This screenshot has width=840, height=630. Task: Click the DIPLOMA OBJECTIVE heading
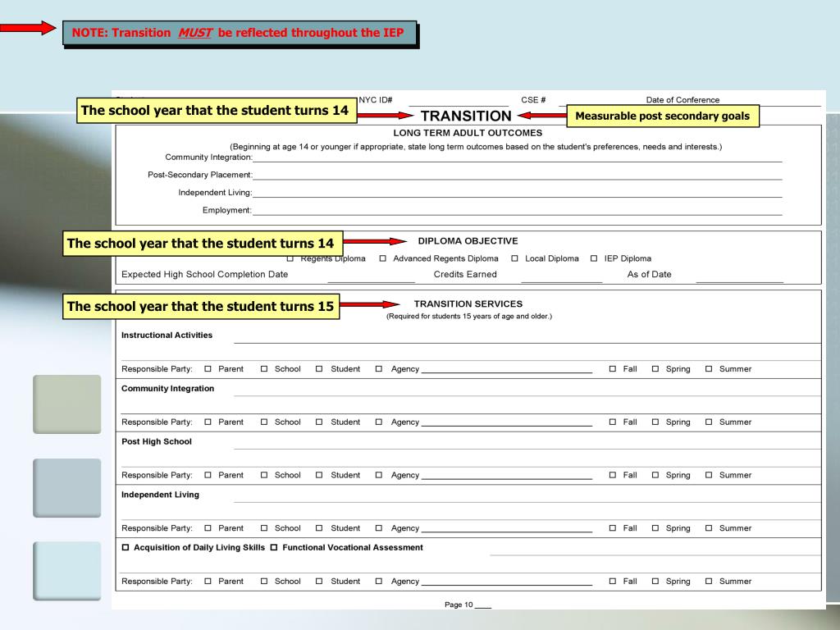(x=468, y=241)
